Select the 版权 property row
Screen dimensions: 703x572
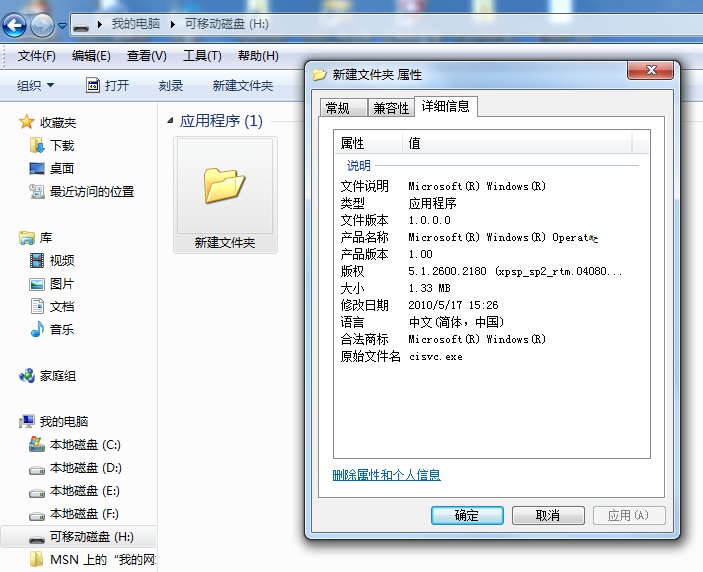pos(492,271)
